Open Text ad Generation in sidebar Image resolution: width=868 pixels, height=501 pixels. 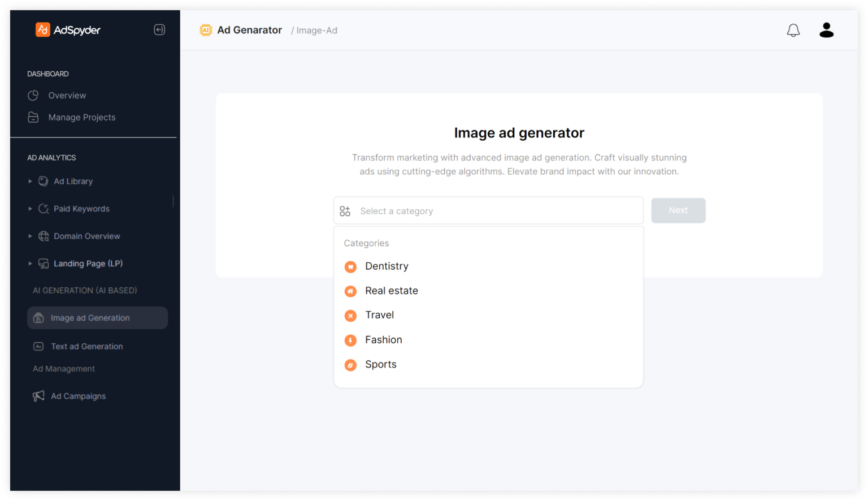coord(86,347)
